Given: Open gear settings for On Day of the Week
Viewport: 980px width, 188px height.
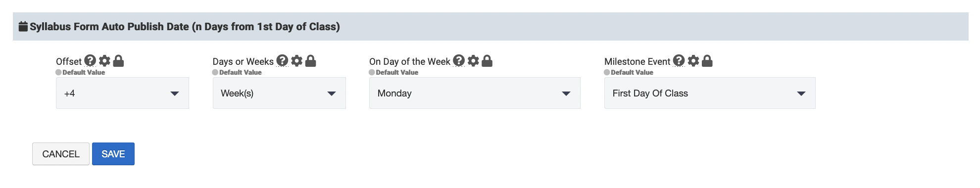Looking at the screenshot, I should point(473,61).
